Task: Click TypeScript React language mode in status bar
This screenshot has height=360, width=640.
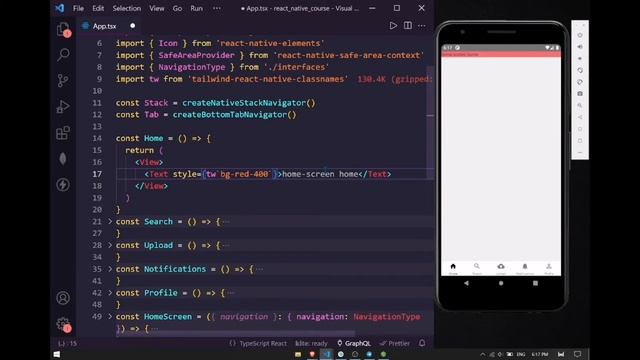Action: click(x=263, y=343)
